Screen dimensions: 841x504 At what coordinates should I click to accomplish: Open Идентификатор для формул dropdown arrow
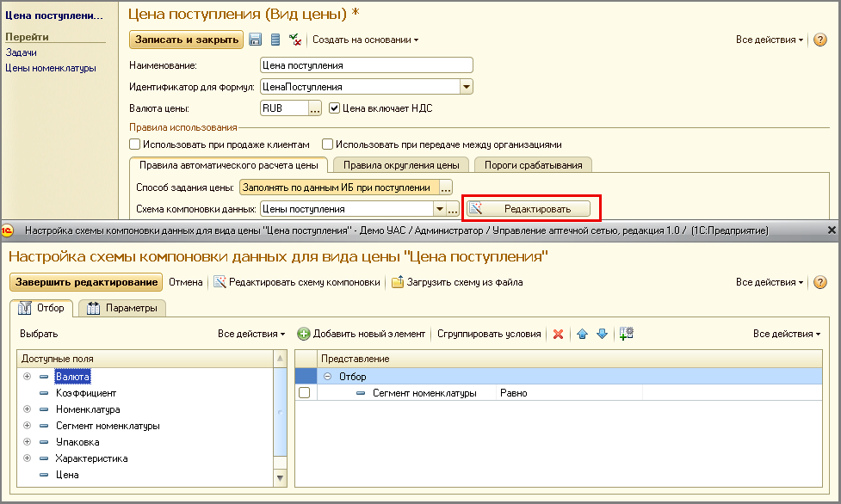point(466,87)
